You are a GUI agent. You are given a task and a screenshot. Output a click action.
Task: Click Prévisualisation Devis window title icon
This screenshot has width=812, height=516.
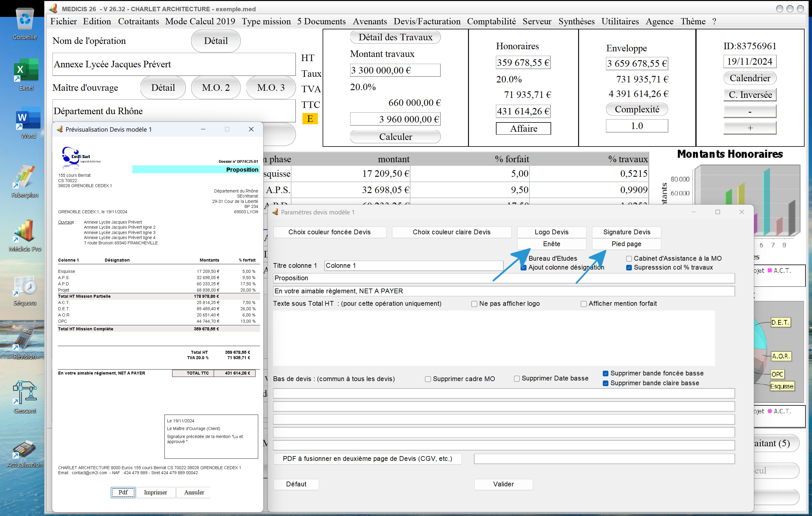[60, 129]
